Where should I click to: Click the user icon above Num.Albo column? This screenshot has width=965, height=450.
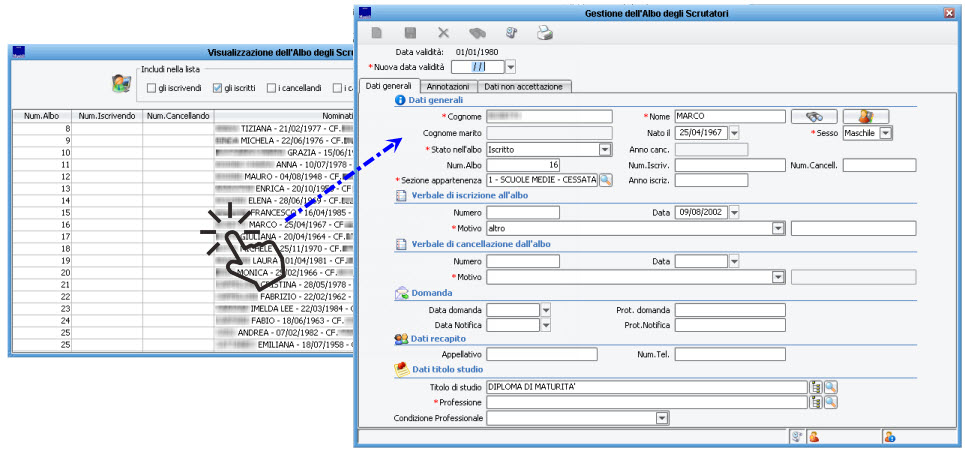121,85
